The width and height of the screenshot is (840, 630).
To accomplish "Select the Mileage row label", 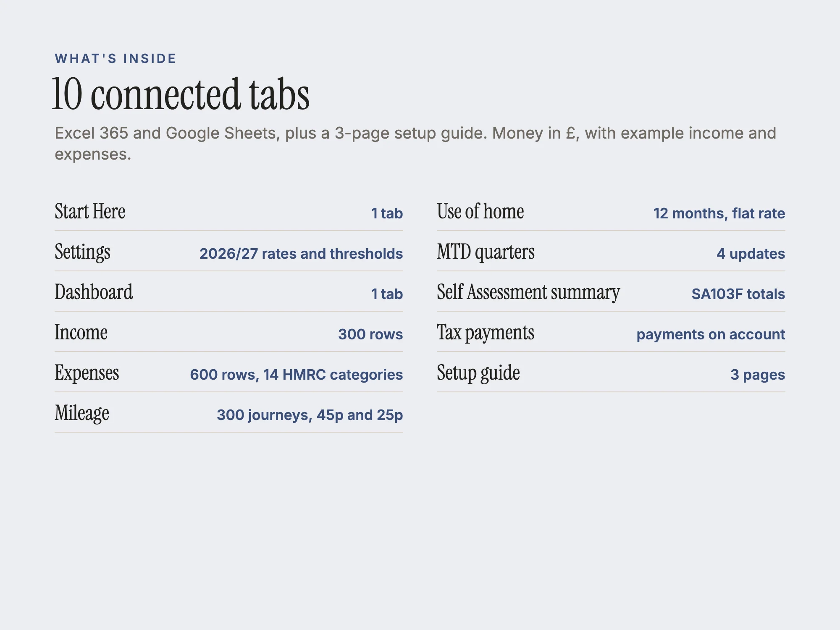I will click(82, 413).
